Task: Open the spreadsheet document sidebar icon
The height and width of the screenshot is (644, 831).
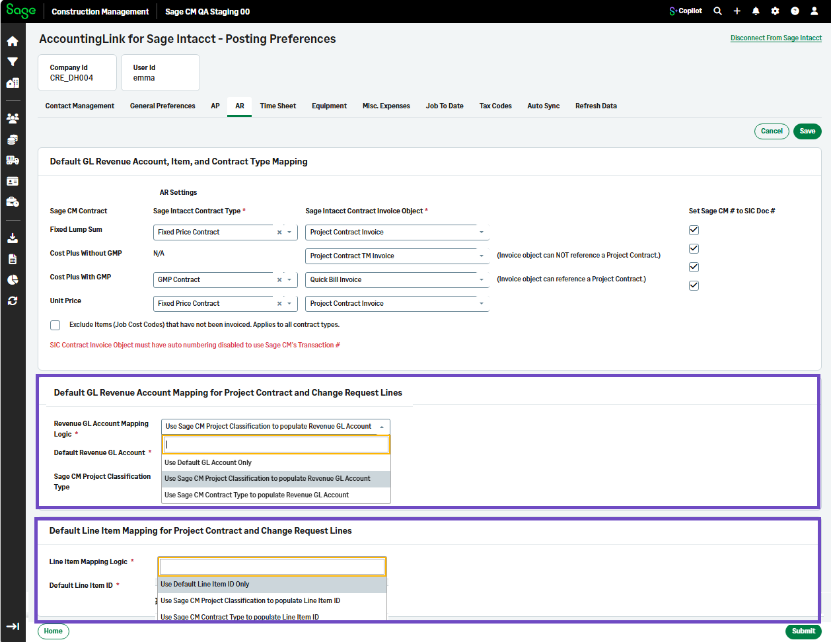Action: click(x=13, y=259)
